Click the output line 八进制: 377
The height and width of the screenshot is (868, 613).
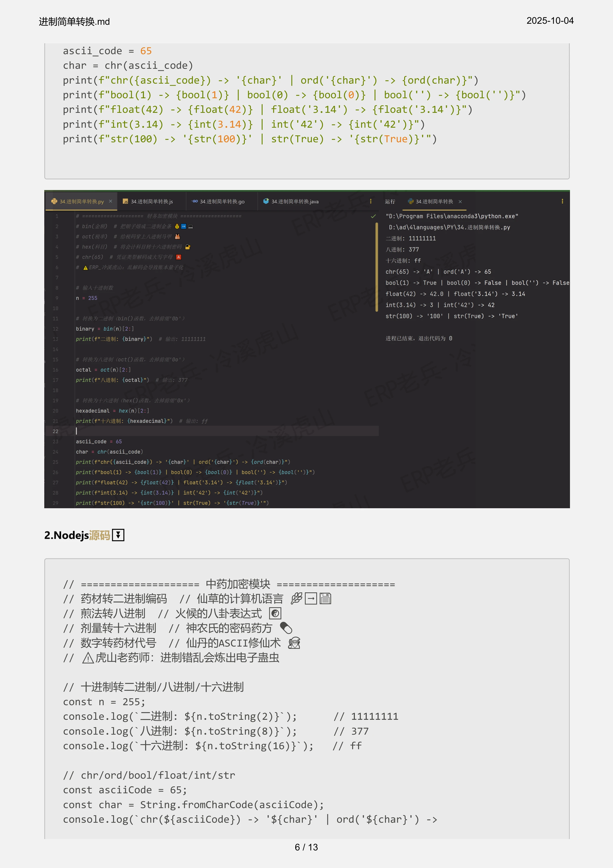coord(402,250)
